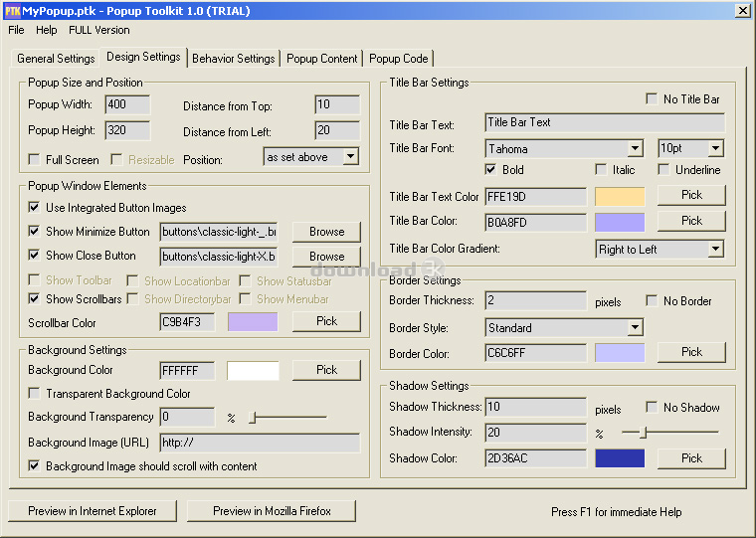Toggle Background Image should scroll with content
The image size is (756, 538).
pyautogui.click(x=34, y=465)
